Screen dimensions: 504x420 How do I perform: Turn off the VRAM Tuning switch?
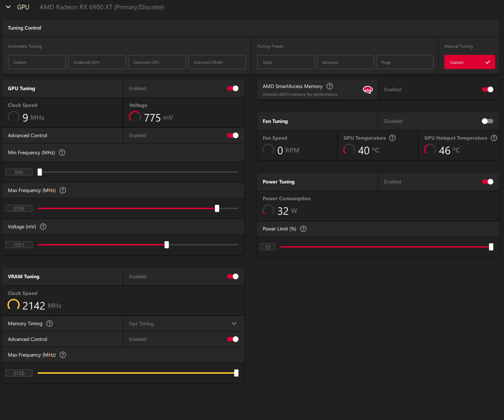click(x=233, y=276)
